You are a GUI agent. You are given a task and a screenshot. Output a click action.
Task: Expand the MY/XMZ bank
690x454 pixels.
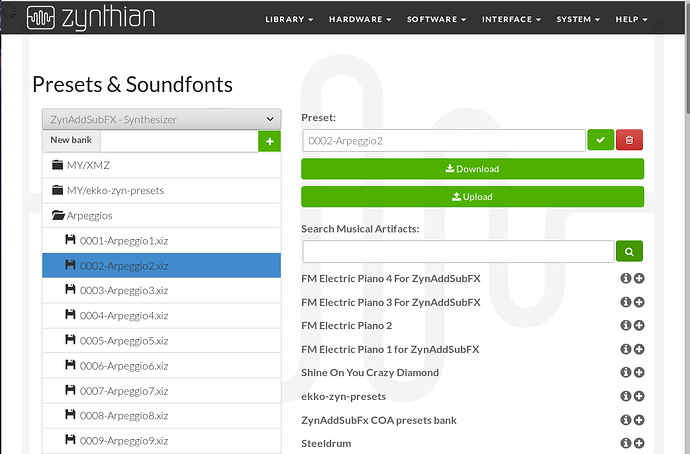point(161,165)
